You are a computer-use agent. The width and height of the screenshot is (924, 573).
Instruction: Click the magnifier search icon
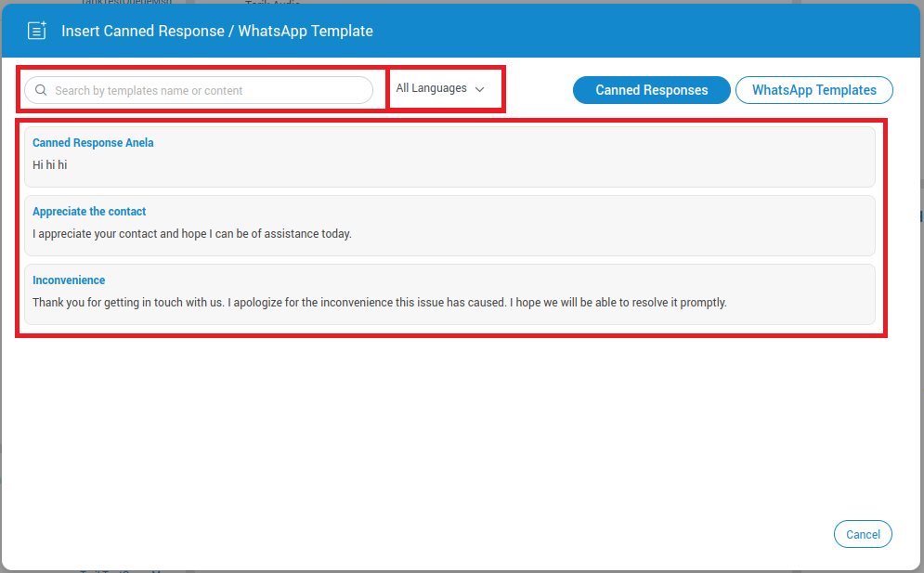point(41,90)
